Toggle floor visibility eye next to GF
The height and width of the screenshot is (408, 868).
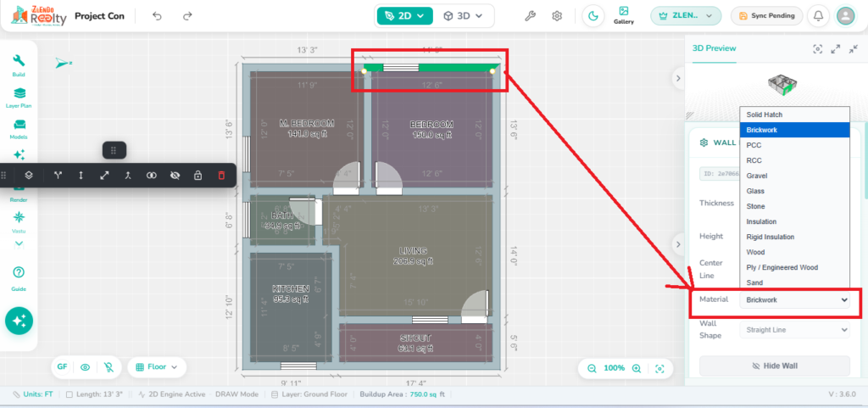click(x=86, y=367)
